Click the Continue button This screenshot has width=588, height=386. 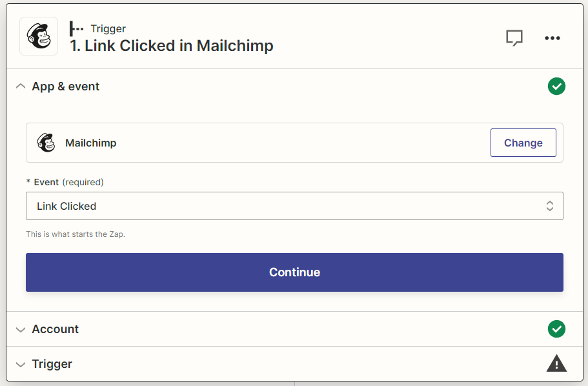[294, 272]
